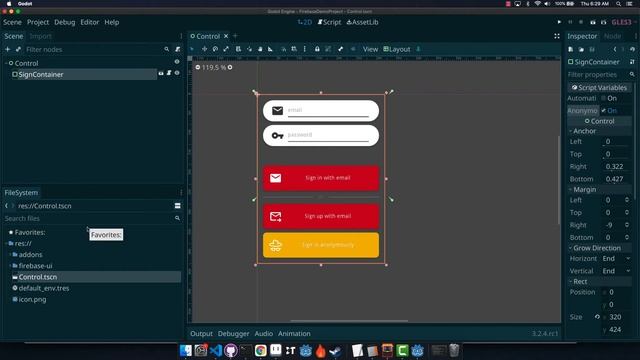
Task: Toggle grid snapping icon in canvas toolbar
Action: click(294, 49)
